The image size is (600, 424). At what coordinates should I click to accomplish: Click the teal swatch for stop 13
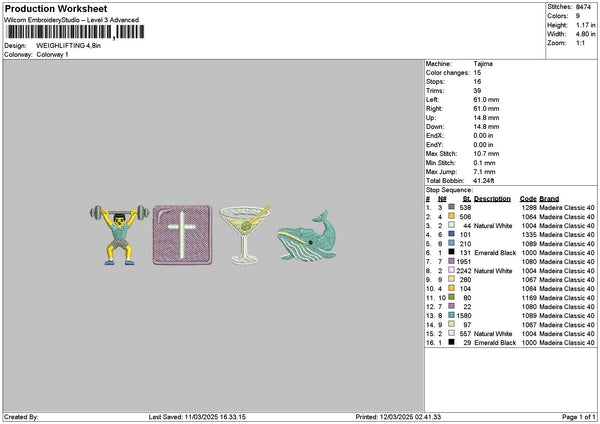point(452,315)
